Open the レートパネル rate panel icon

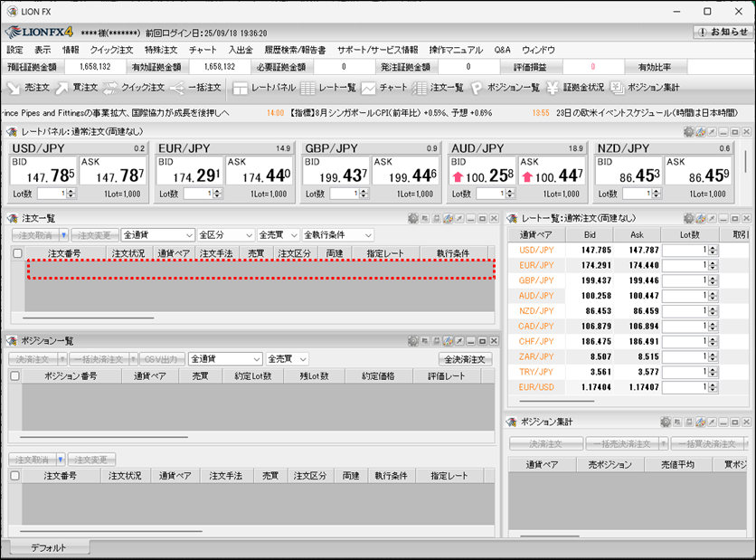[263, 88]
